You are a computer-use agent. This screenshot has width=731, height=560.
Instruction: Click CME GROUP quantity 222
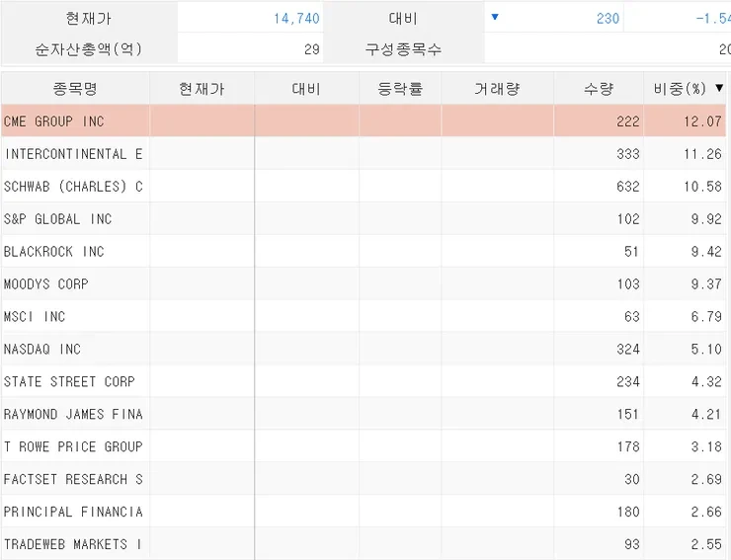click(x=628, y=121)
